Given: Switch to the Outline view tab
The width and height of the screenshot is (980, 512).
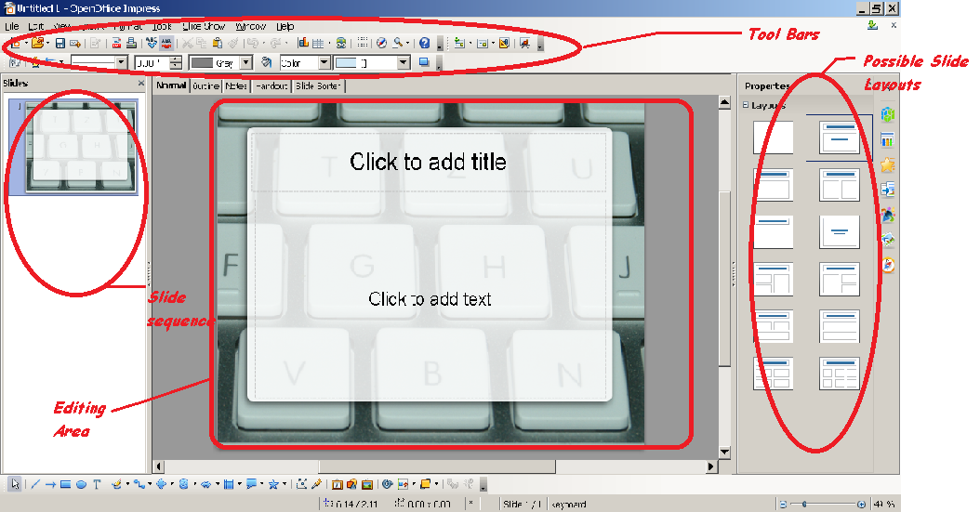Looking at the screenshot, I should (205, 85).
